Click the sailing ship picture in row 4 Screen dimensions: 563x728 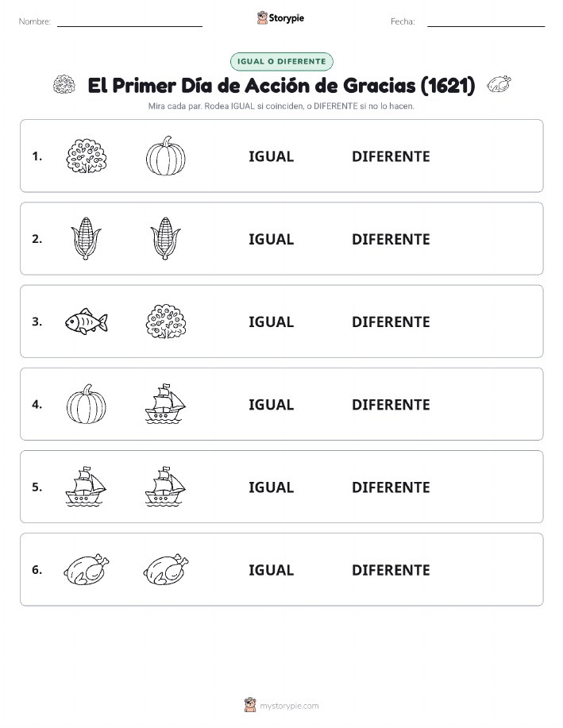point(166,404)
